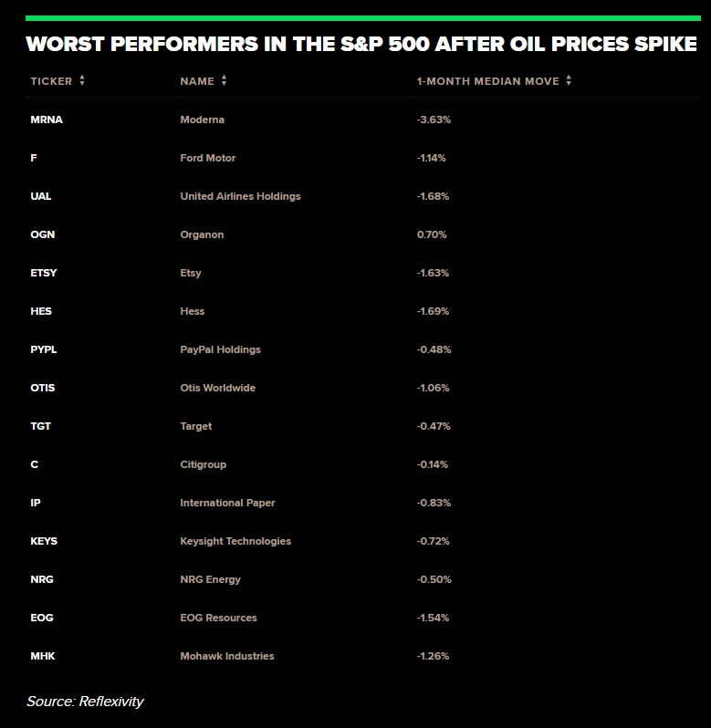Select PayPal Holdings in the table
711x728 pixels.
[220, 349]
